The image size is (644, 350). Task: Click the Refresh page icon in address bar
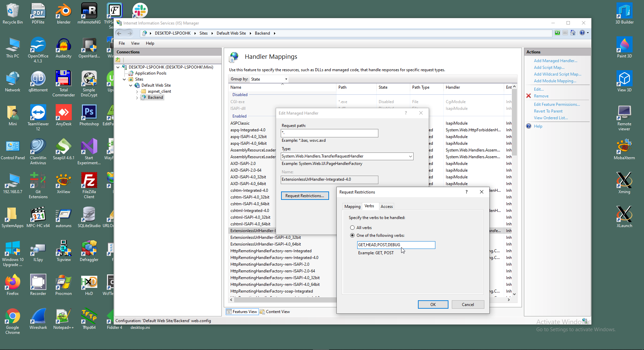click(557, 33)
